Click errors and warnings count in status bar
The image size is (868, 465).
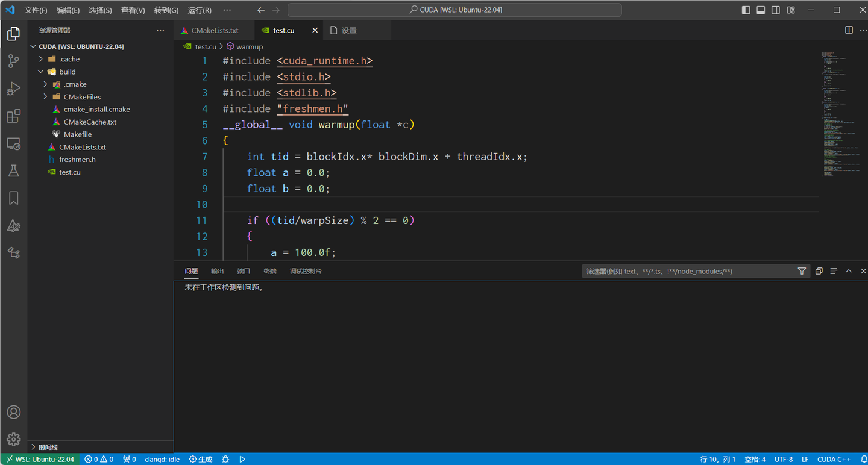click(99, 459)
